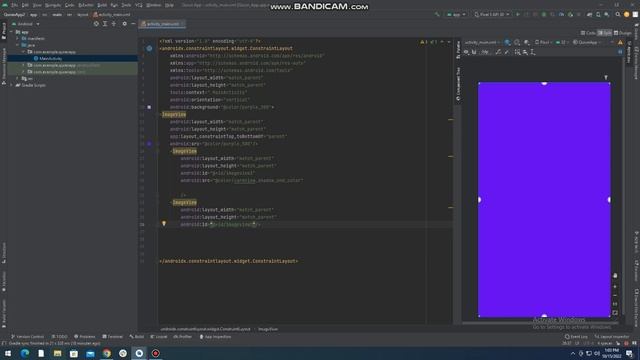
Task: Open the Version Control tool window
Action: [27, 337]
